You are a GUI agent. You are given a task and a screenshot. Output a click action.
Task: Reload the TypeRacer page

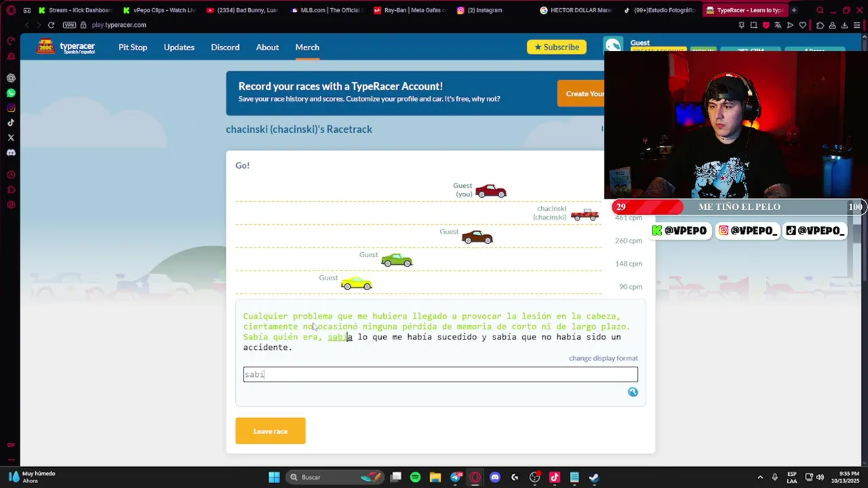pyautogui.click(x=51, y=25)
